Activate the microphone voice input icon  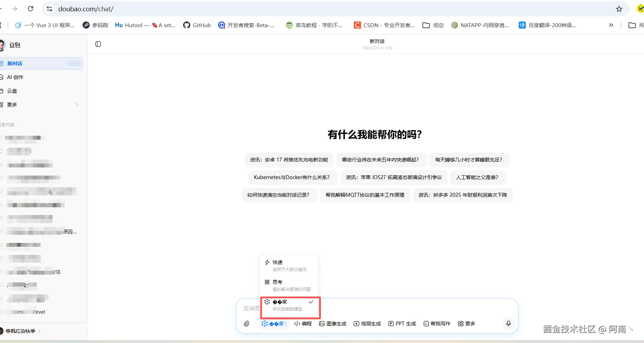click(508, 323)
